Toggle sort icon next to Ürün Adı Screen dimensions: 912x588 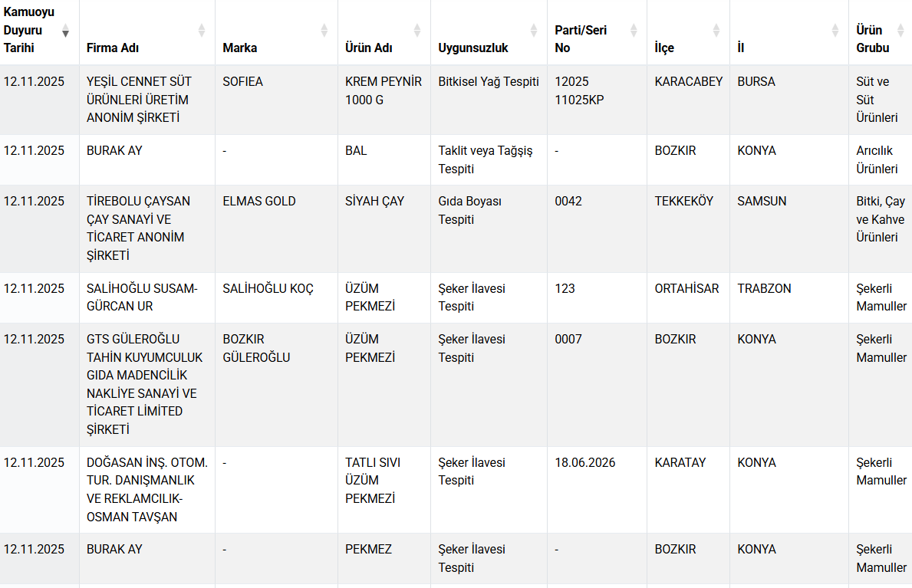pyautogui.click(x=417, y=31)
